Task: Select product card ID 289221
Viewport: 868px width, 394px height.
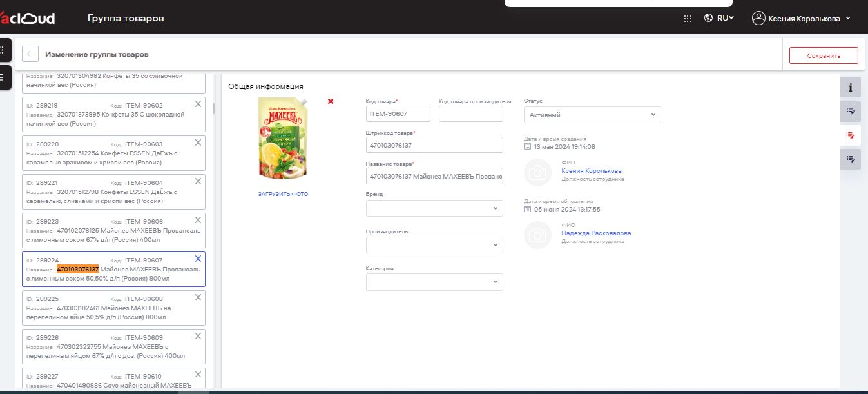Action: 113,192
